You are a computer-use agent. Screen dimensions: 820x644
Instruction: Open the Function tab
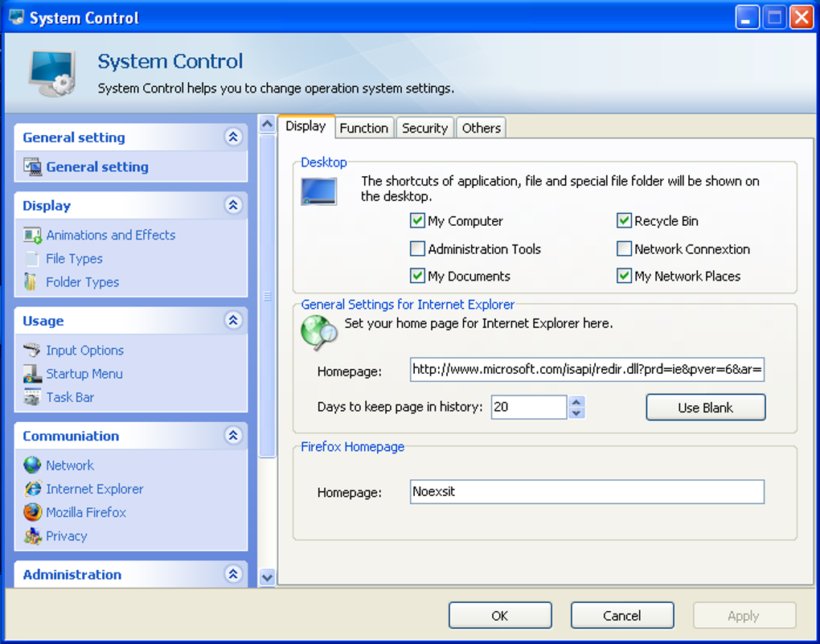364,127
